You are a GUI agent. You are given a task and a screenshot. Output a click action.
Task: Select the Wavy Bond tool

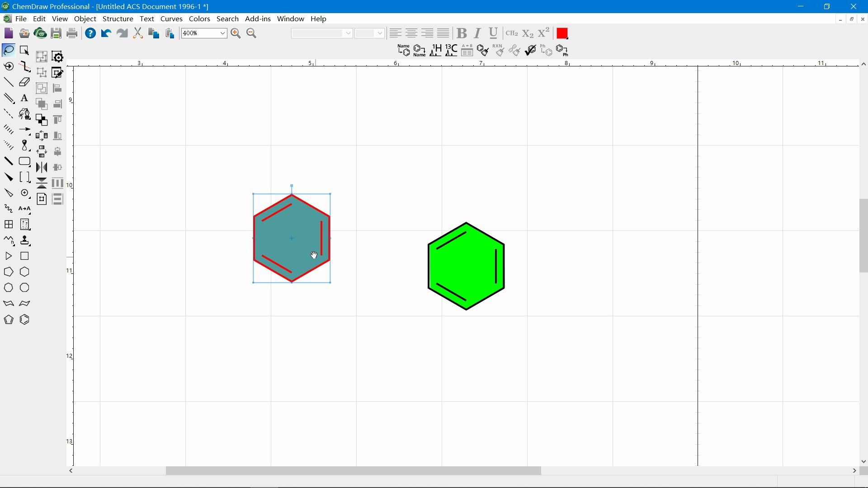pos(9,209)
